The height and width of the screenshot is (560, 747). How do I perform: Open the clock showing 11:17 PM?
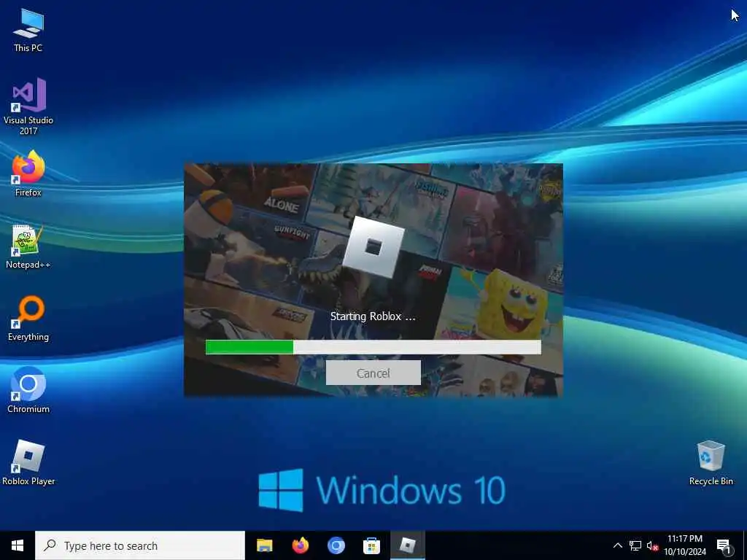pyautogui.click(x=685, y=545)
